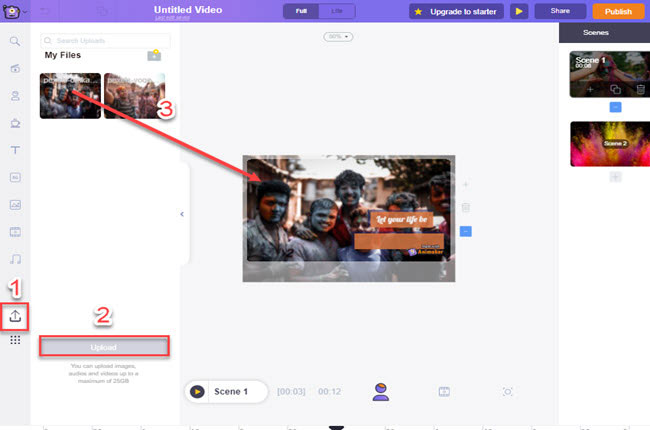Open the more apps grid icon
650x430 pixels.
coord(15,340)
